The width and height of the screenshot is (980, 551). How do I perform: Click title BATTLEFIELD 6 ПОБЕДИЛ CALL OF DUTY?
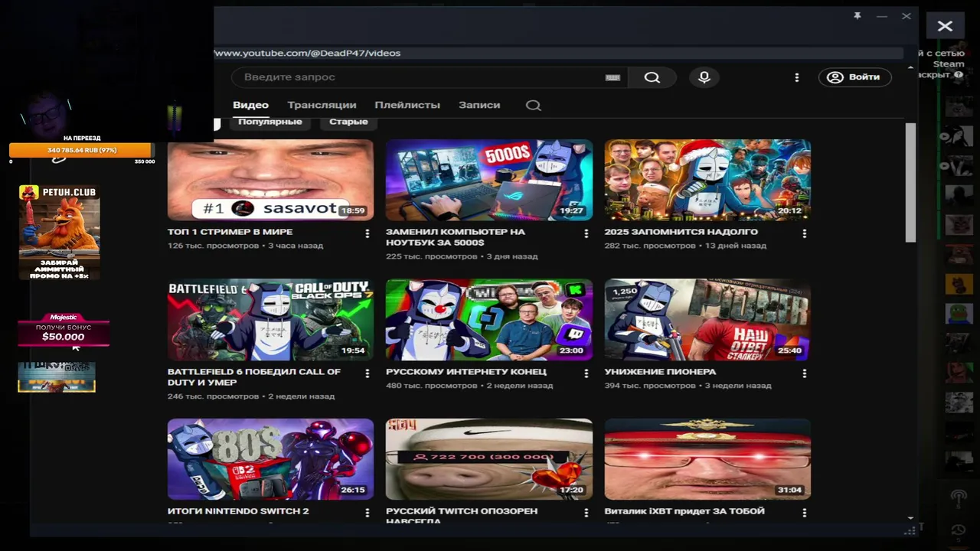click(254, 377)
